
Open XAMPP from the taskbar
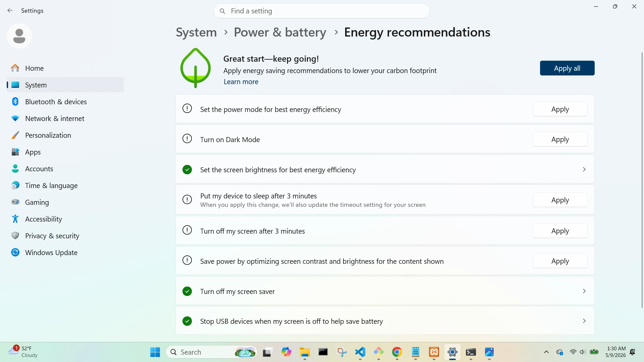(x=434, y=352)
